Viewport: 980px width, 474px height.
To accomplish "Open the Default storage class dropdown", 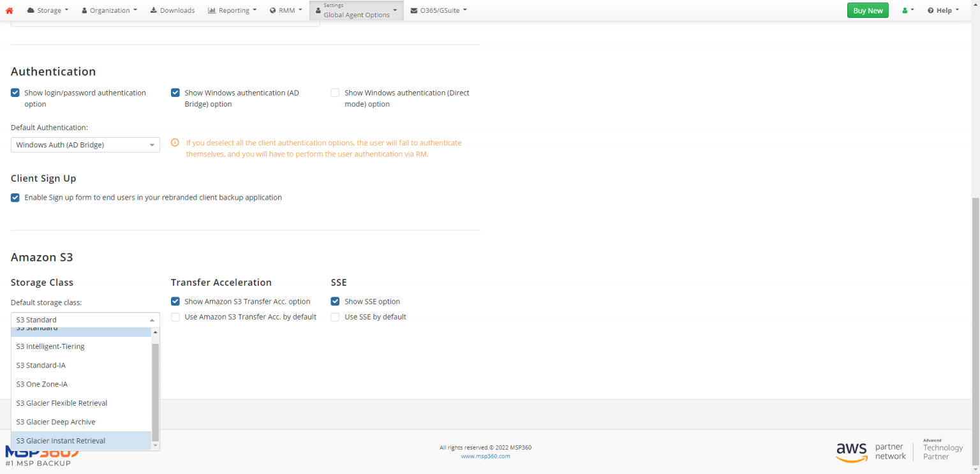I will 85,320.
